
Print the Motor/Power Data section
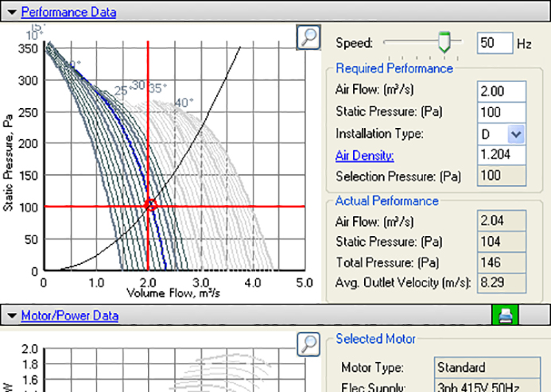coord(505,315)
